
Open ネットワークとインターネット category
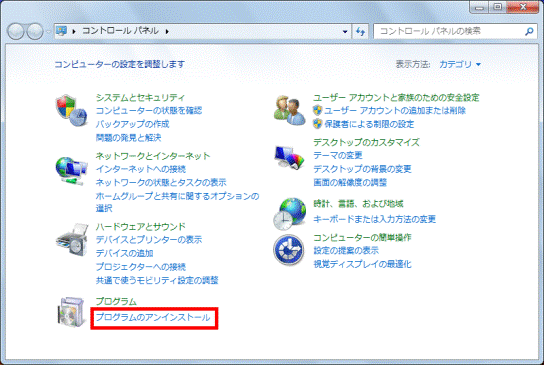(x=153, y=156)
